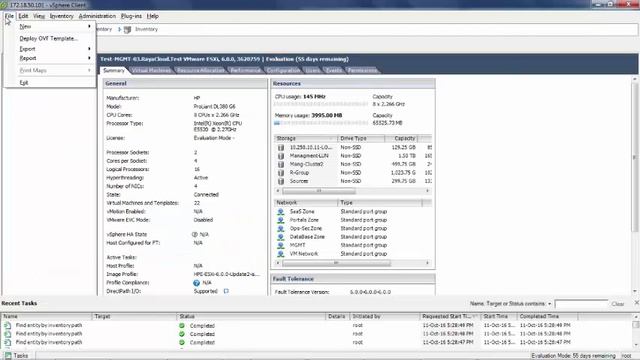Click 'Evaluation Mode: 55 days remaining' status text
640x360 pixels.
(x=573, y=356)
